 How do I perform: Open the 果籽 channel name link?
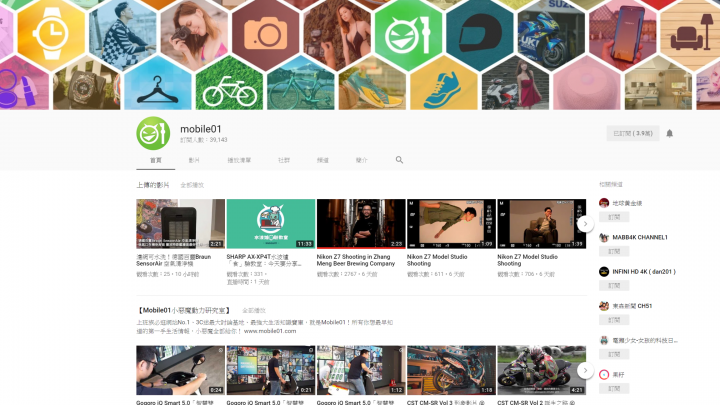coord(619,375)
